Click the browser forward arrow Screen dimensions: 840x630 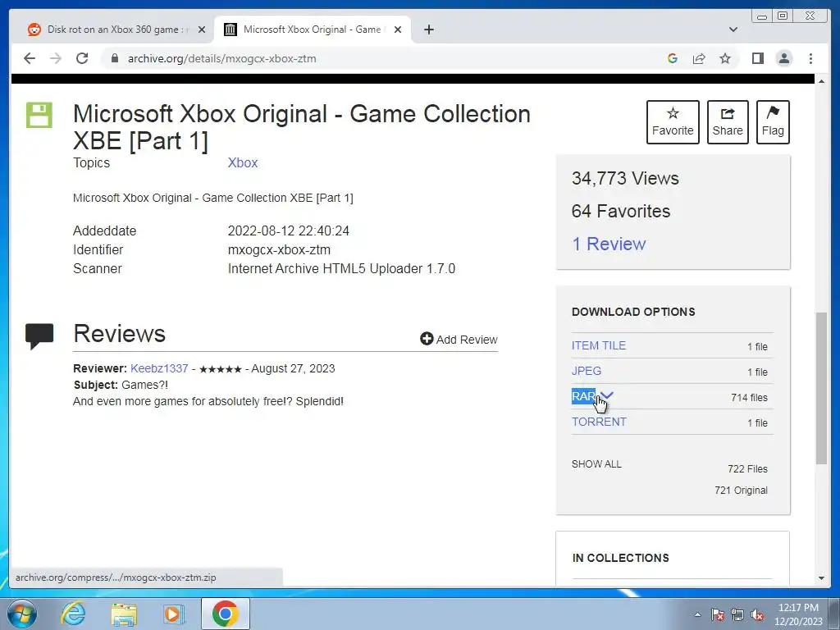[x=56, y=58]
